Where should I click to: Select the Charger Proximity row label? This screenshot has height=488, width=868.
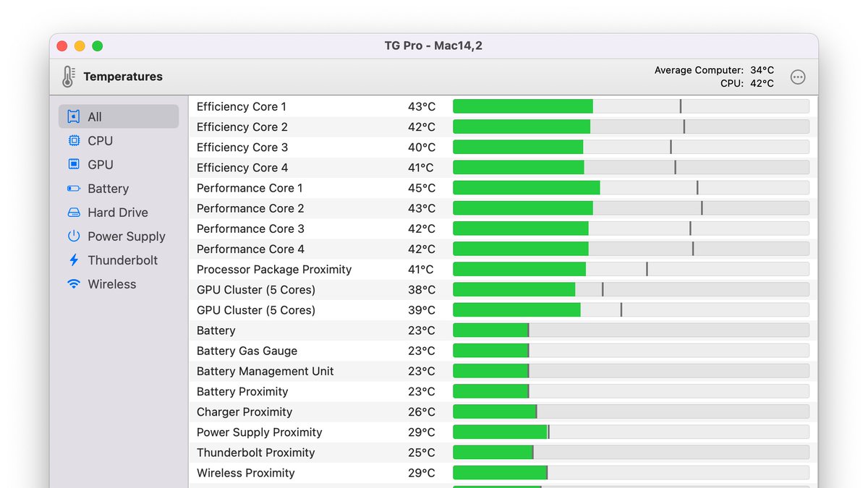[244, 411]
